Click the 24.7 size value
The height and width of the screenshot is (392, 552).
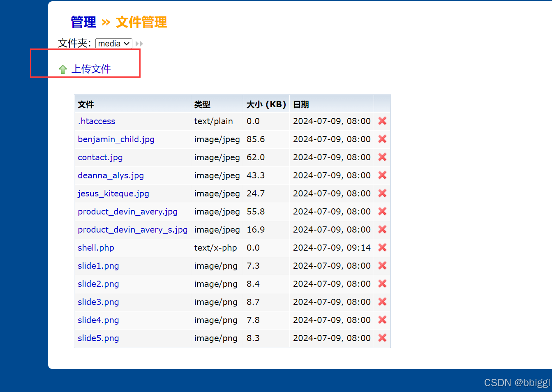256,194
